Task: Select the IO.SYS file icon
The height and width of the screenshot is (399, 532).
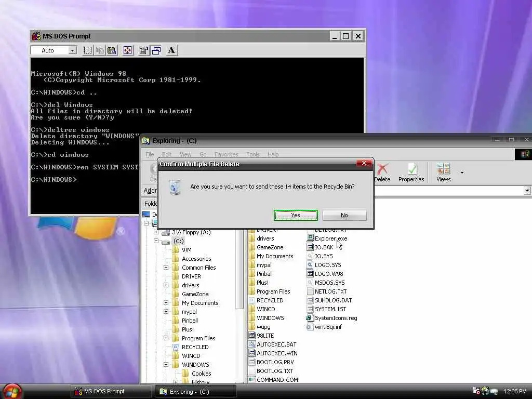Action: click(310, 256)
